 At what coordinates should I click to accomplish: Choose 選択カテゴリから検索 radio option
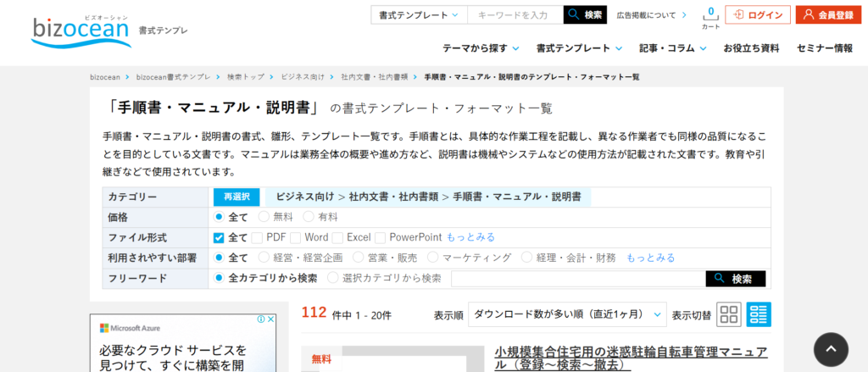333,278
